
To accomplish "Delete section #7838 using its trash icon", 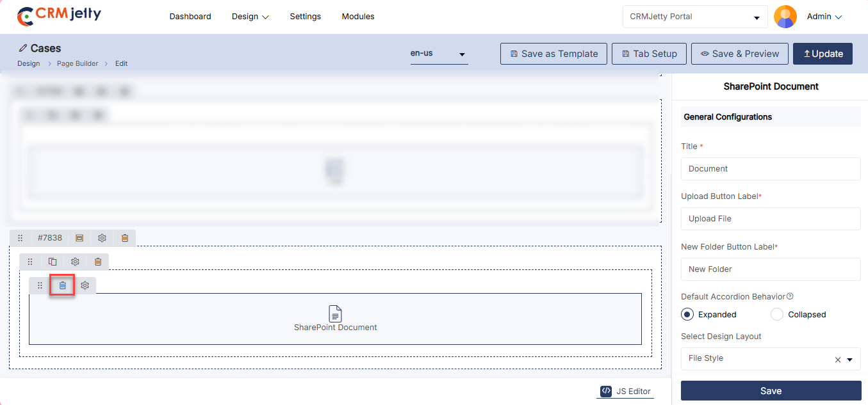I will [x=125, y=238].
